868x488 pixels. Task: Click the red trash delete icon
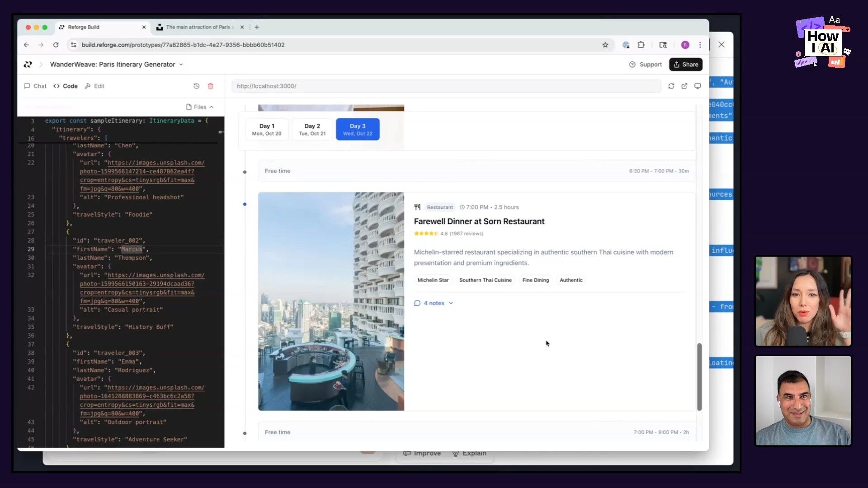210,86
